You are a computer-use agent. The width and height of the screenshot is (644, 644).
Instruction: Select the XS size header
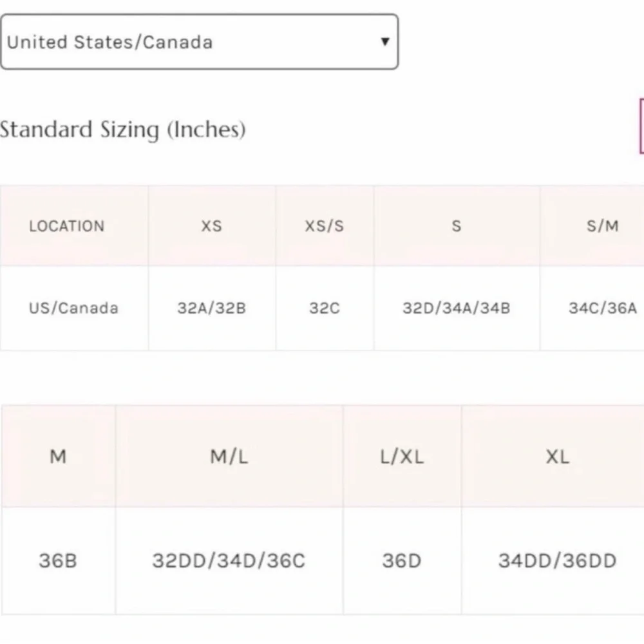coord(211,226)
